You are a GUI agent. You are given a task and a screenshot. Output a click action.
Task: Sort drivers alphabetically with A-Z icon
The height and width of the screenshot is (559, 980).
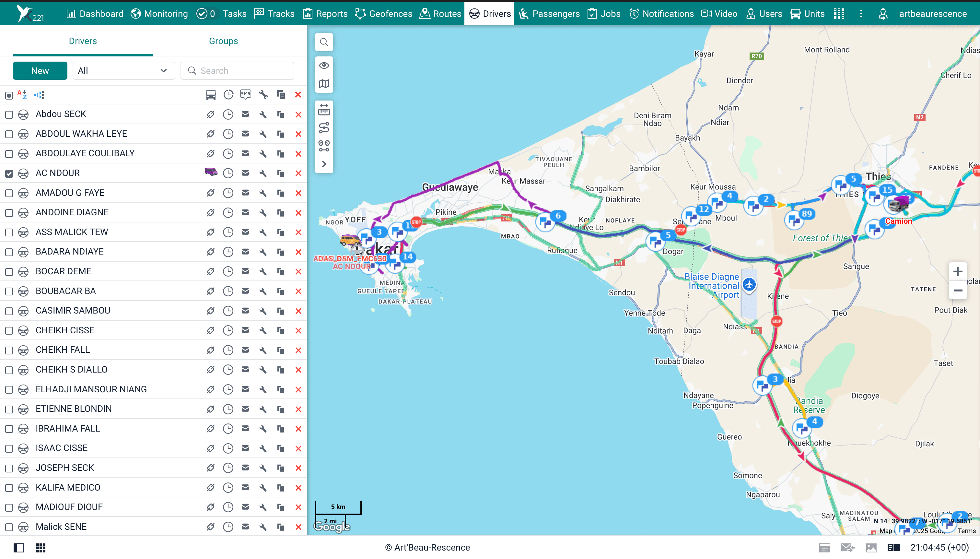22,94
